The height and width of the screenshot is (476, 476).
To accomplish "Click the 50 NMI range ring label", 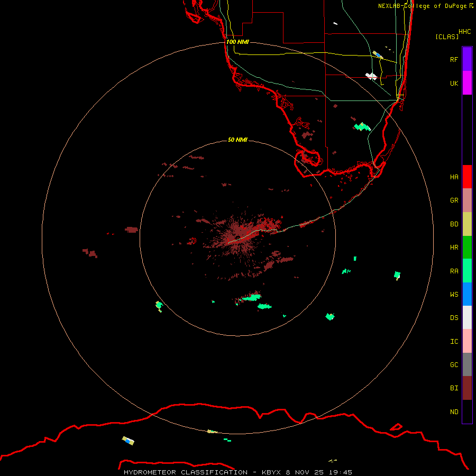I will point(237,140).
